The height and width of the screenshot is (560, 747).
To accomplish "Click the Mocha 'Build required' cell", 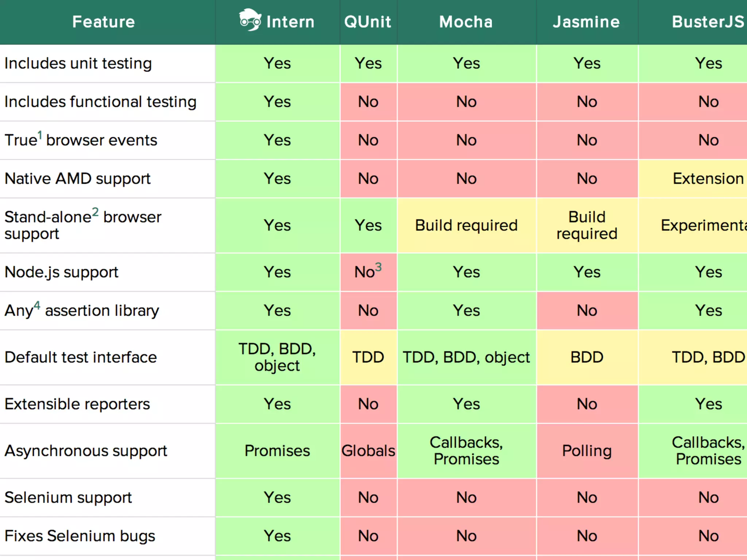I will [466, 225].
